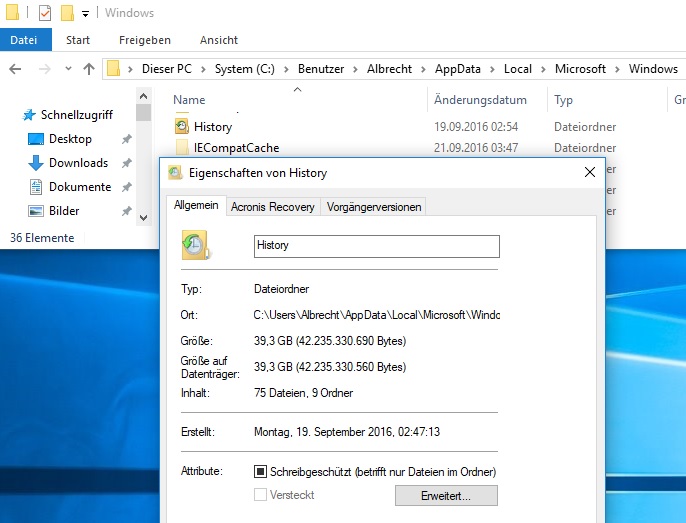The width and height of the screenshot is (686, 523).
Task: Select the Allgemein properties tab
Action: (196, 205)
